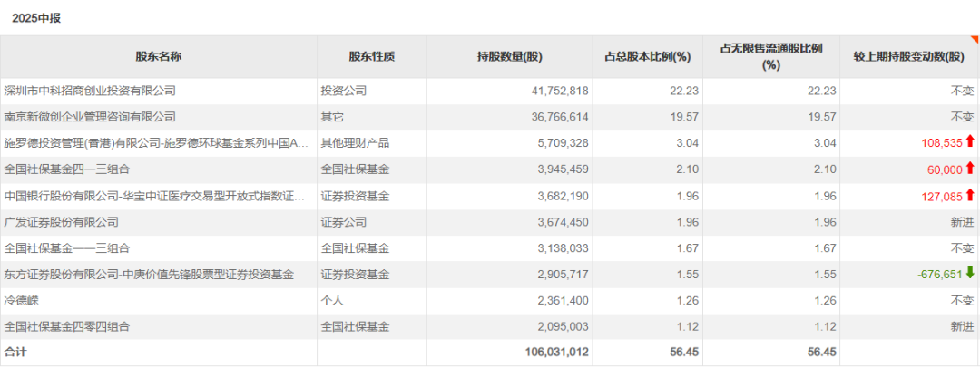980x368 pixels.
Task: Click 全国社保基金 type in 四零四组合 row
Action: coord(355,327)
